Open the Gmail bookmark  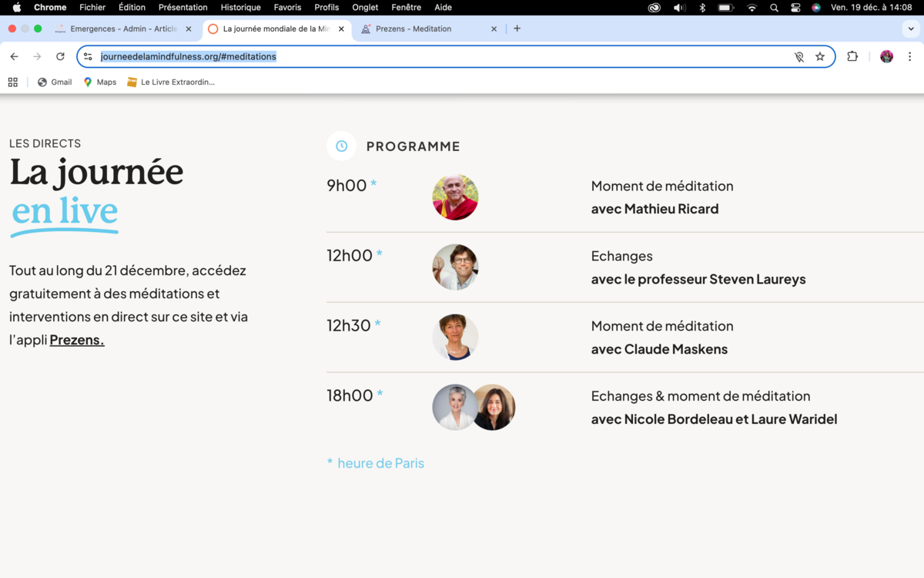[55, 82]
